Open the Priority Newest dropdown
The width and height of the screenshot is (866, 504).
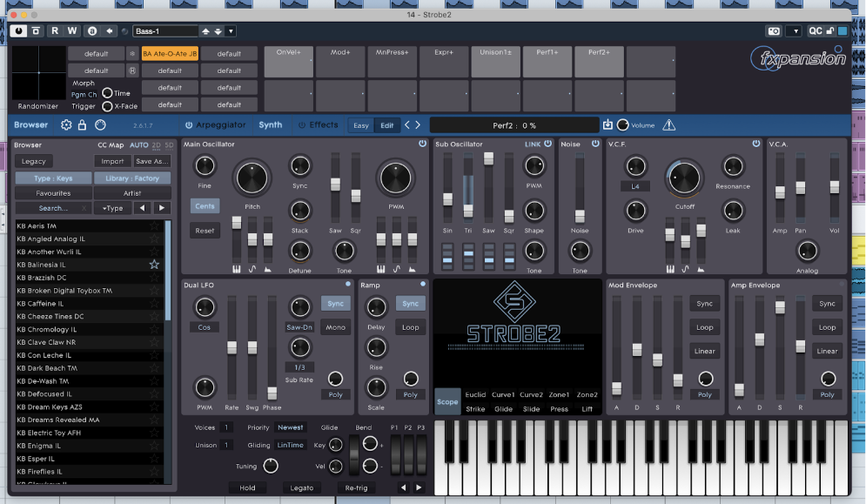290,427
